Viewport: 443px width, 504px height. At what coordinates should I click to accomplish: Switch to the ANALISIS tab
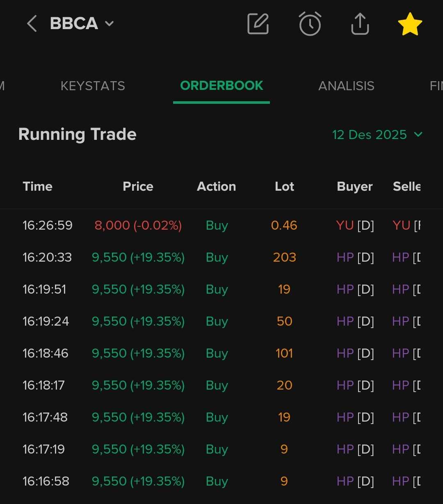[x=346, y=86]
